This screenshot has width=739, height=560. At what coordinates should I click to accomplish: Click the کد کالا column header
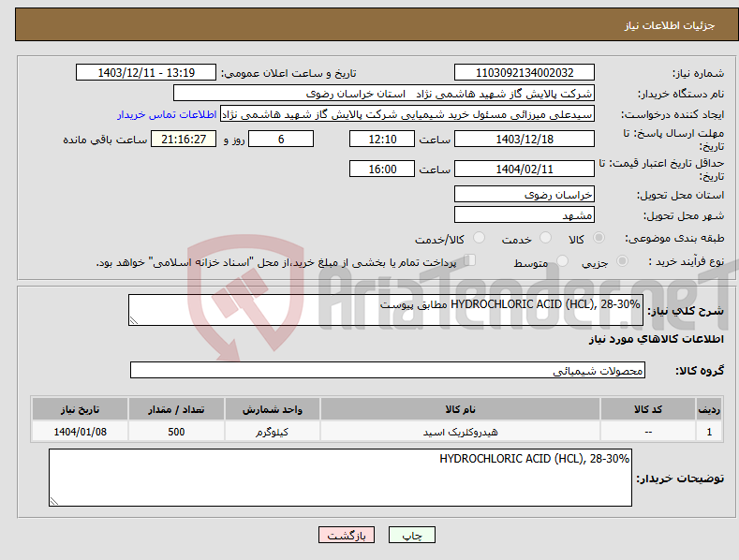point(648,409)
